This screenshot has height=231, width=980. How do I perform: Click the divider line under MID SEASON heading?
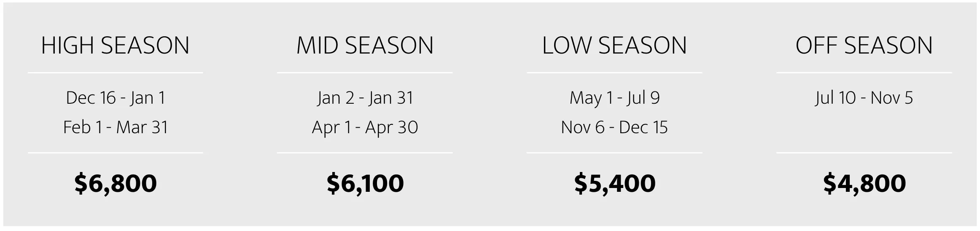[365, 73]
